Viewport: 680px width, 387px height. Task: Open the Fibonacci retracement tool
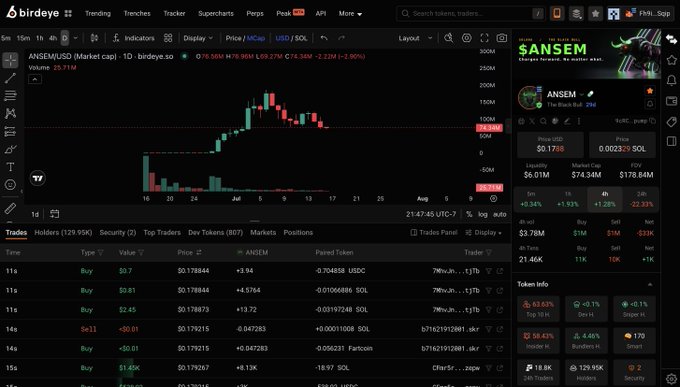(10, 95)
